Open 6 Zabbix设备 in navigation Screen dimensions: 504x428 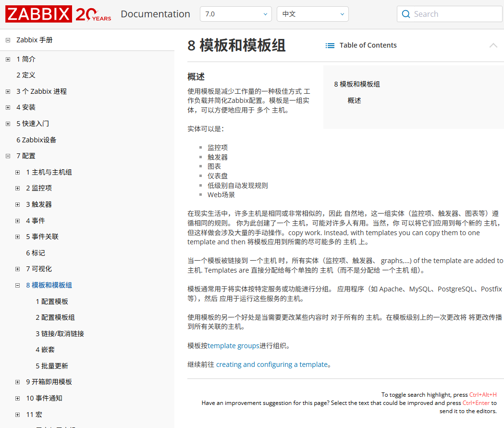37,140
